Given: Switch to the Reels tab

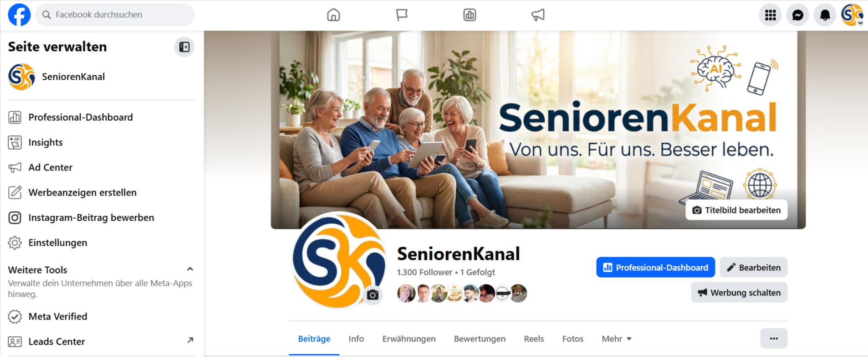Looking at the screenshot, I should coord(534,339).
